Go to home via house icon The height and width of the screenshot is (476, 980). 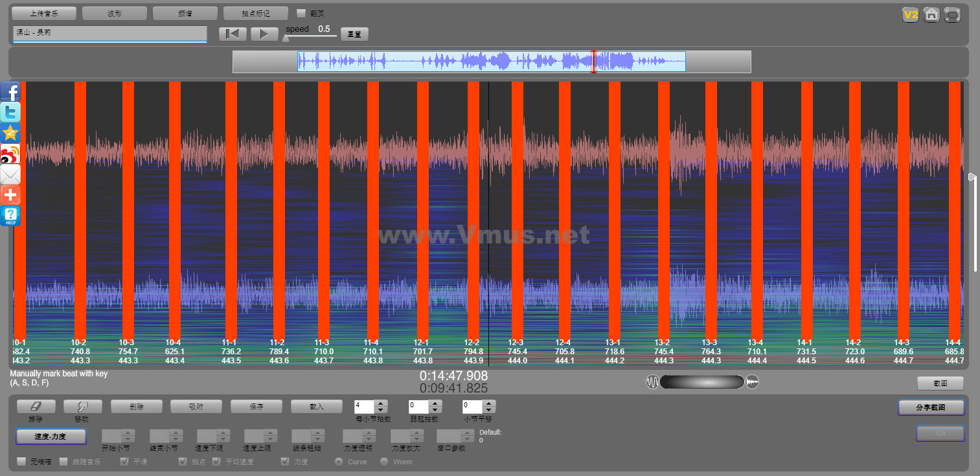click(931, 14)
